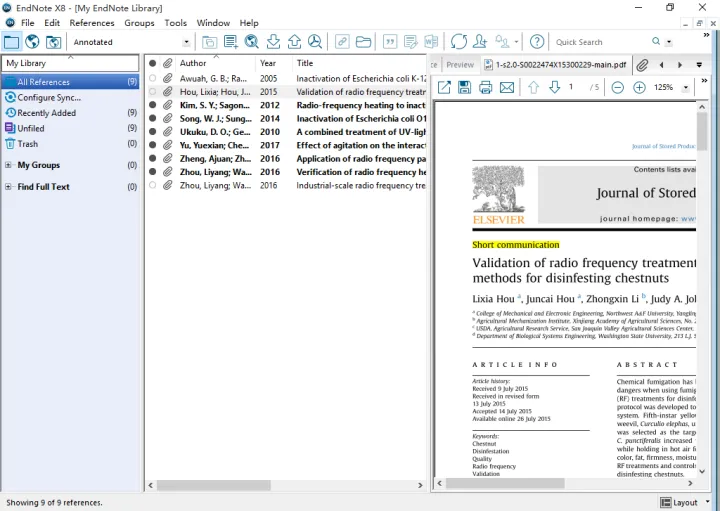The height and width of the screenshot is (511, 720).
Task: Click PDF viewer horizontal scrollbar thumb
Action: (x=505, y=483)
